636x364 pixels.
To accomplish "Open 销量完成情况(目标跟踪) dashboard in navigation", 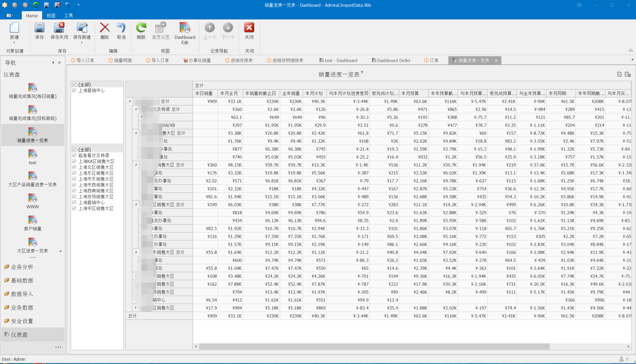I will [33, 113].
